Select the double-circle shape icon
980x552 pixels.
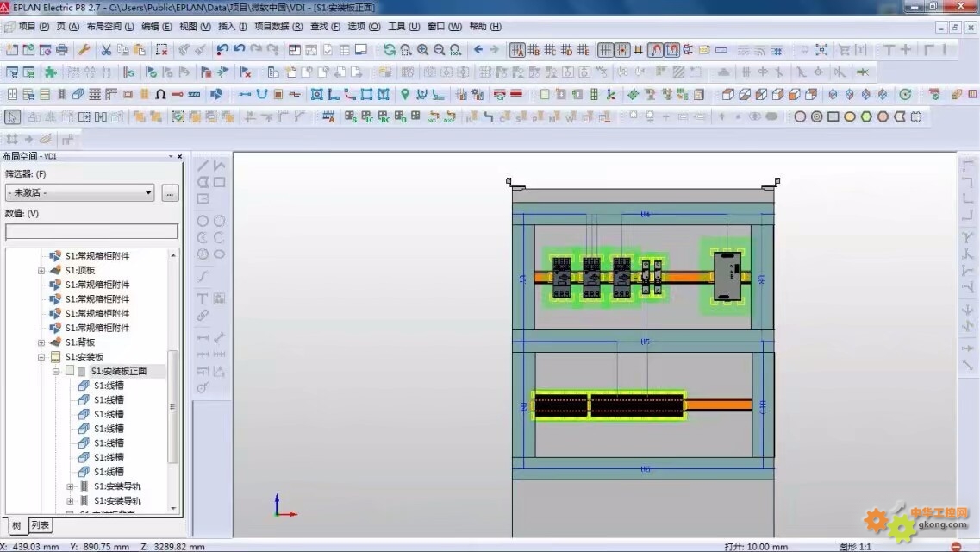click(817, 117)
